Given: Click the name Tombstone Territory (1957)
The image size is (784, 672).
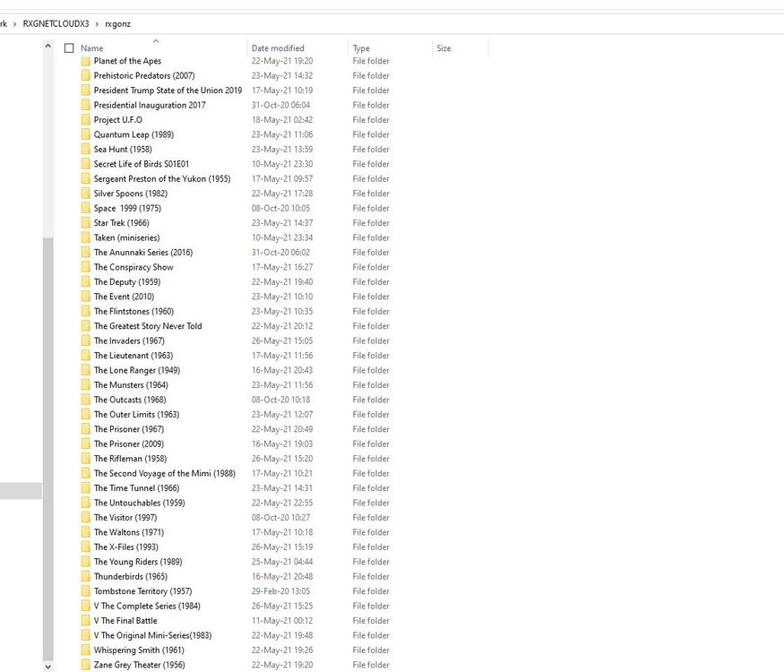Looking at the screenshot, I should (143, 591).
